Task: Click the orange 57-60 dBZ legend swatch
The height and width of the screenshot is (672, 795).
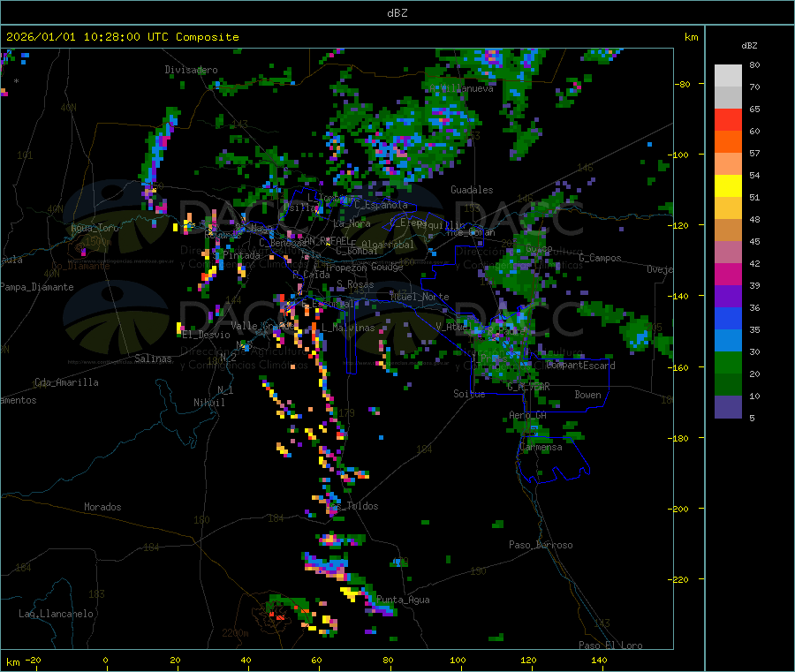Action: click(x=728, y=142)
